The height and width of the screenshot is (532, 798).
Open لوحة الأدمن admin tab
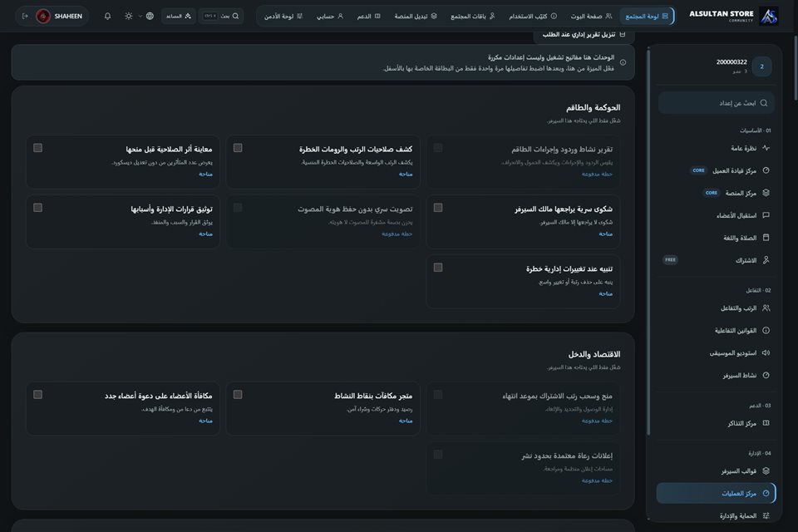coord(283,17)
